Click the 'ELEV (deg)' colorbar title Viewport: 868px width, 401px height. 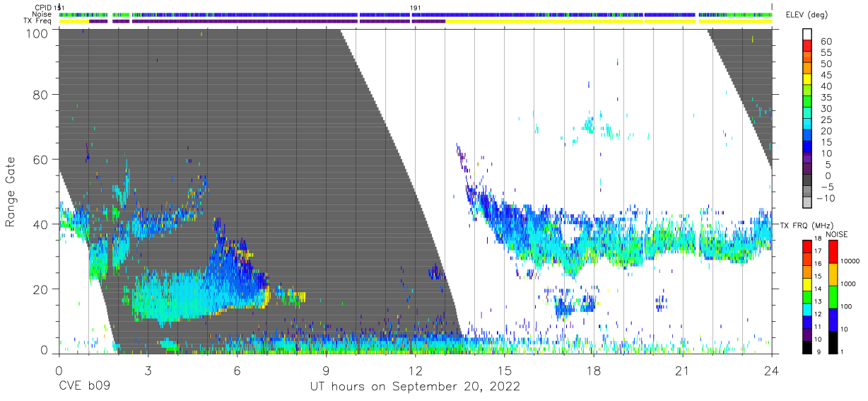click(807, 15)
